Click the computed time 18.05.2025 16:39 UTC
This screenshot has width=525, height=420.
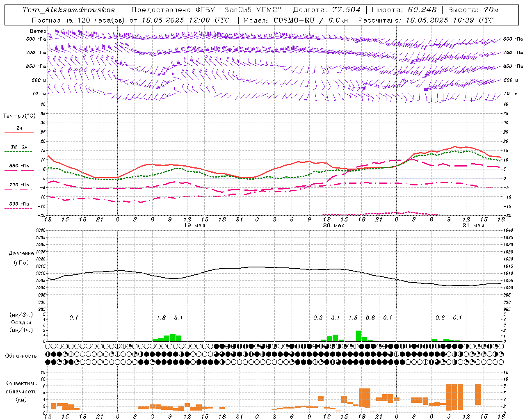(450, 20)
